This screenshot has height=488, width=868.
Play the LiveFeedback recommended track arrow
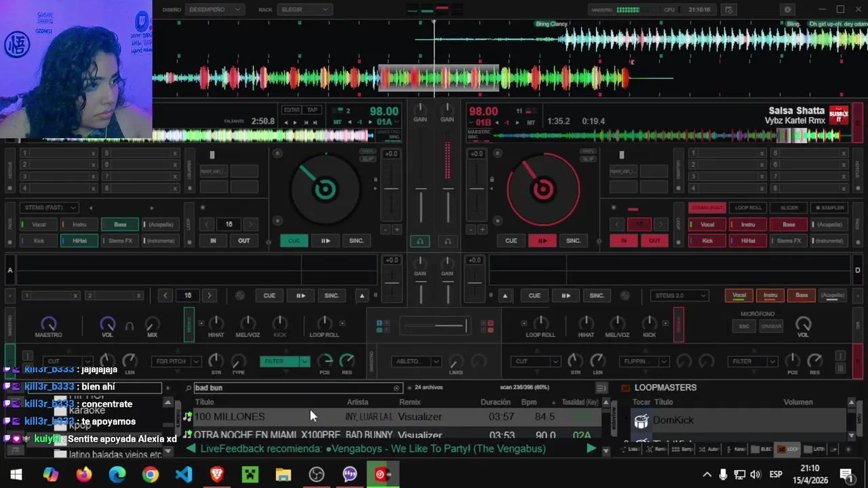point(591,449)
